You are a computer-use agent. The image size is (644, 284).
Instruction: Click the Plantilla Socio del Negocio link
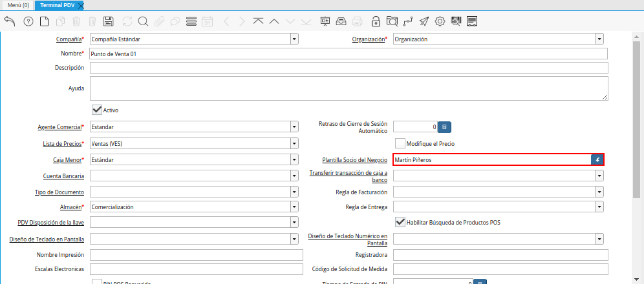click(354, 159)
